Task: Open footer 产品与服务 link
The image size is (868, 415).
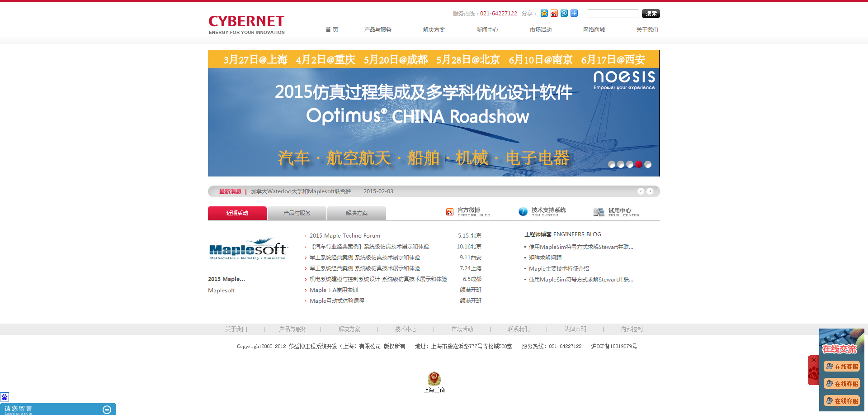Action: (292, 329)
